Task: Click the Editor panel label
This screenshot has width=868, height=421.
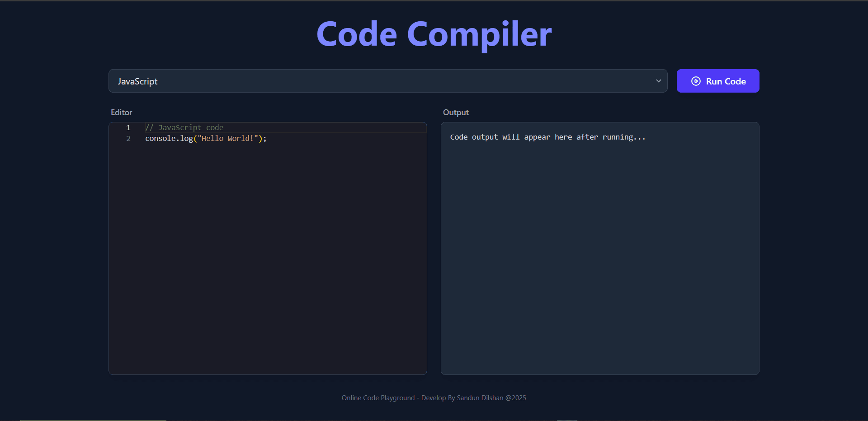Action: click(121, 112)
